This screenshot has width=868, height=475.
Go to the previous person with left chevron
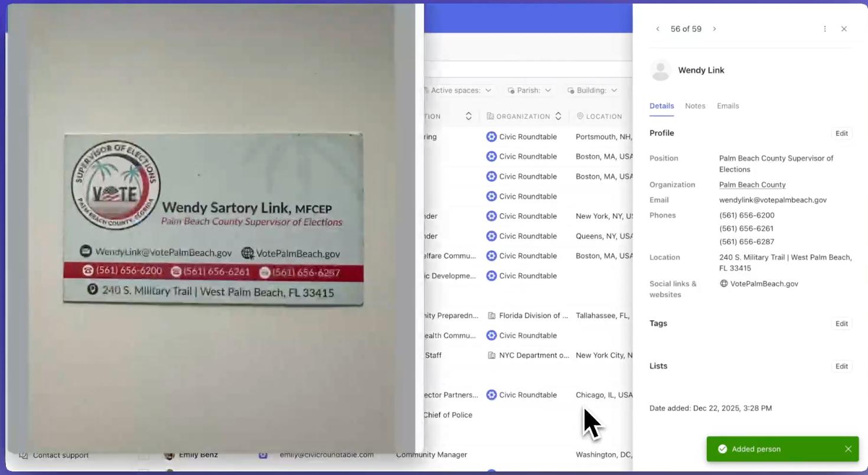(x=657, y=29)
